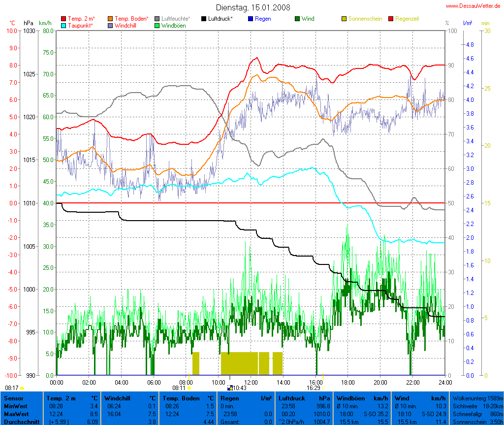Click the blue icon next to 10:43
The width and height of the screenshot is (504, 425).
click(x=230, y=389)
